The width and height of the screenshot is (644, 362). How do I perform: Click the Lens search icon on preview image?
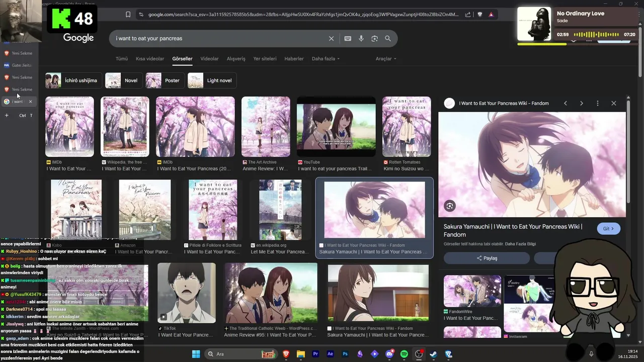450,206
